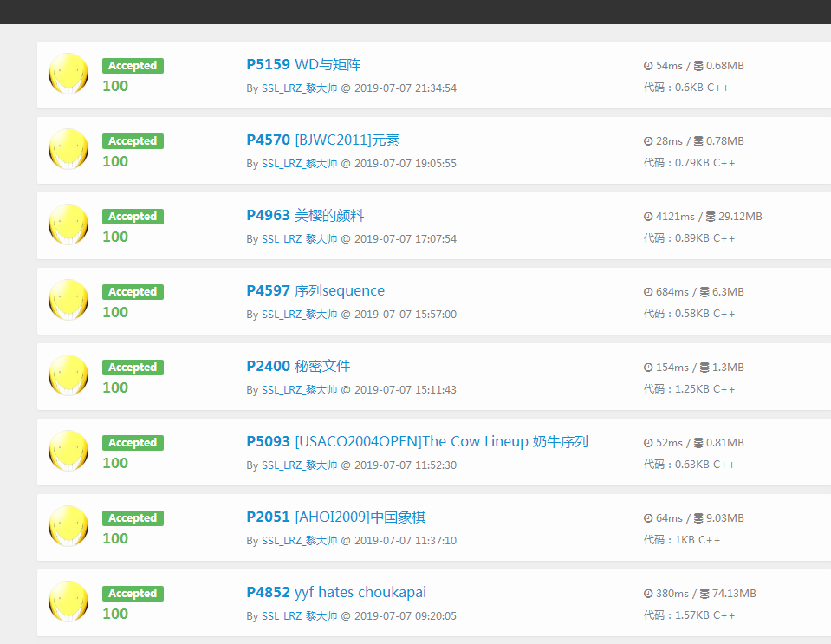Click the 29.12MB memory value

[740, 217]
